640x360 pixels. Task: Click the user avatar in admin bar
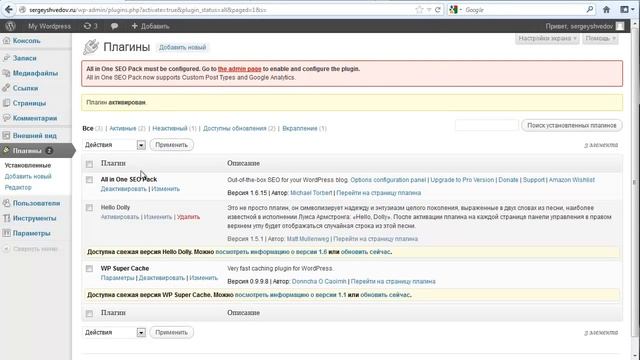click(x=620, y=26)
